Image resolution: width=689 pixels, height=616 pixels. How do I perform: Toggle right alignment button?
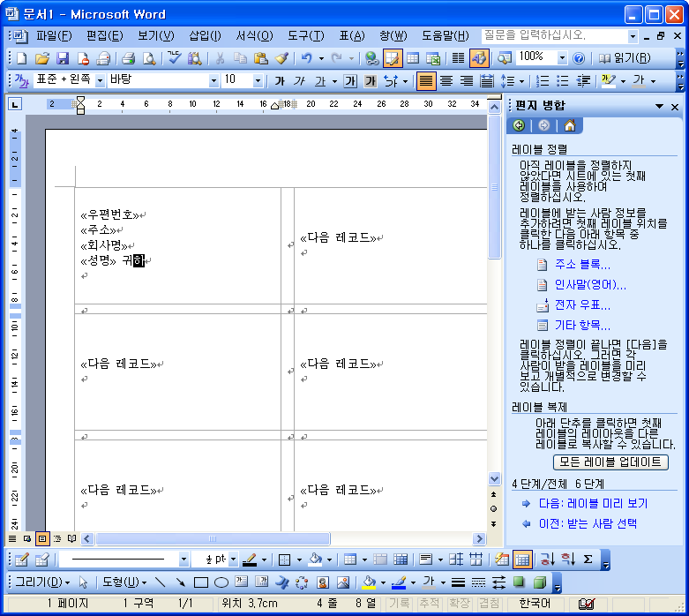coord(467,81)
